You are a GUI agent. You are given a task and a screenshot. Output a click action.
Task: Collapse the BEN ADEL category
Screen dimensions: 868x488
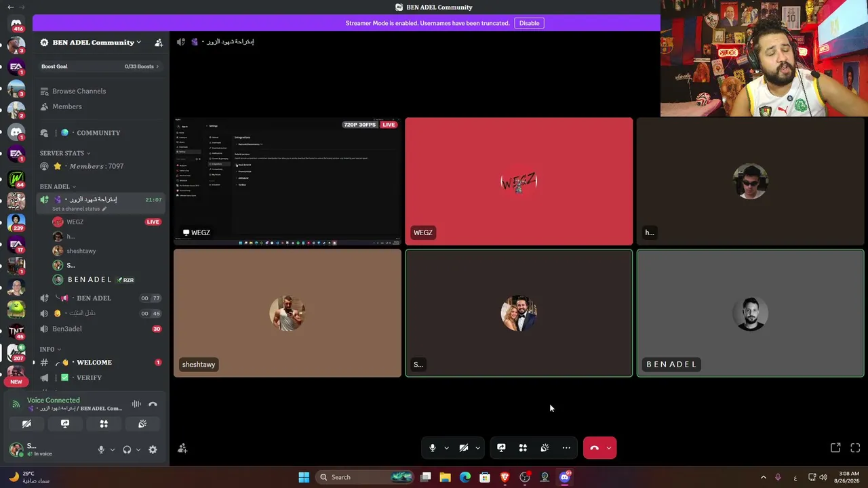pos(58,186)
